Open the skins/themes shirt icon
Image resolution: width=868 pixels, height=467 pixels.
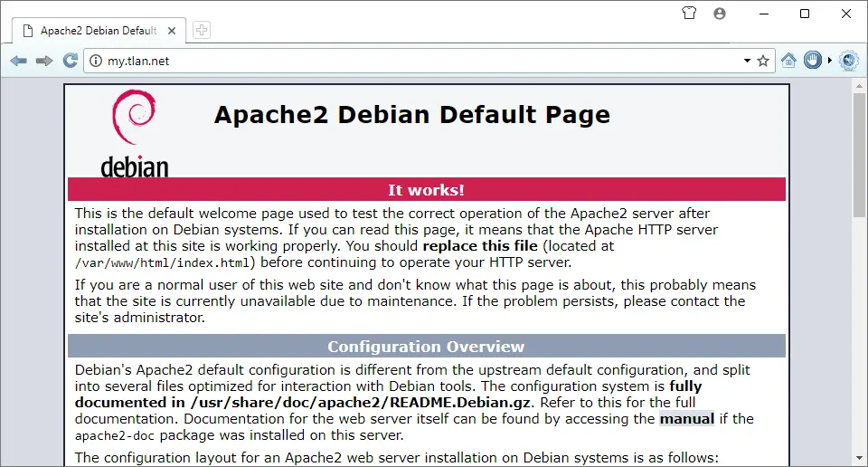689,14
